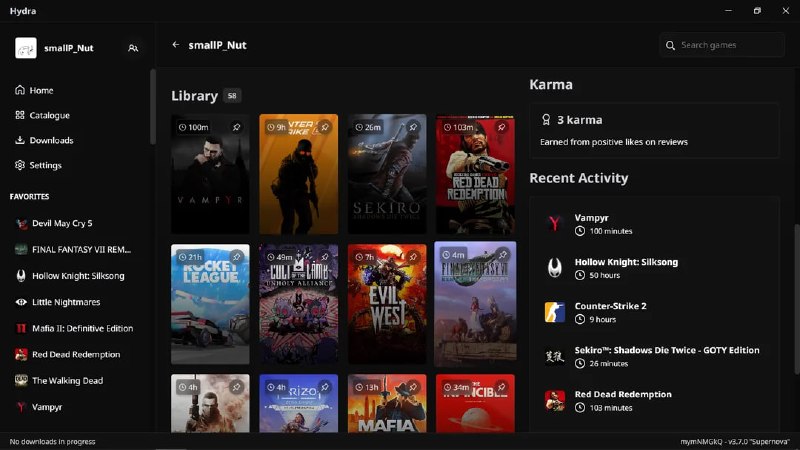Click the smallP_Nut profile avatar in sidebar

pyautogui.click(x=26, y=48)
